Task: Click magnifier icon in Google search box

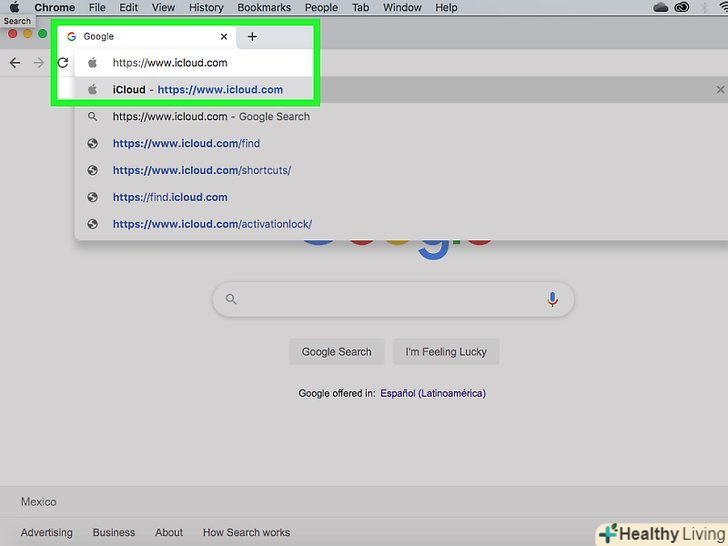Action: [231, 299]
